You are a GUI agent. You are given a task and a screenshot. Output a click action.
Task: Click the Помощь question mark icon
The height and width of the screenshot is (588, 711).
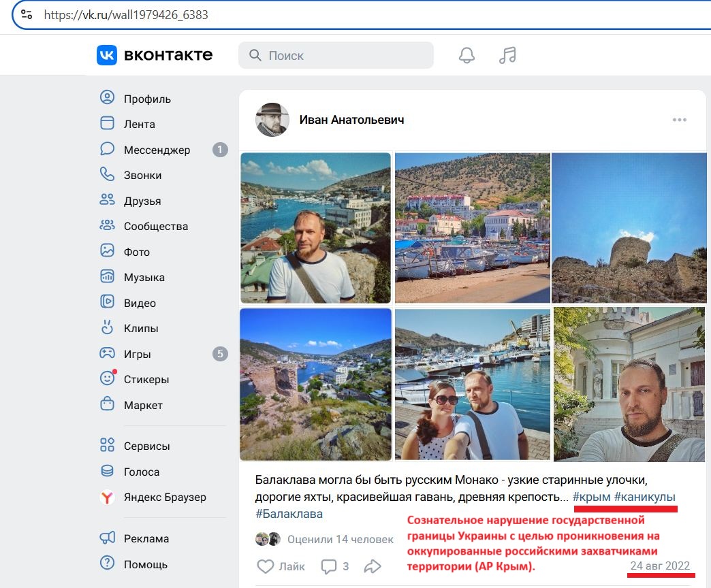(x=107, y=563)
